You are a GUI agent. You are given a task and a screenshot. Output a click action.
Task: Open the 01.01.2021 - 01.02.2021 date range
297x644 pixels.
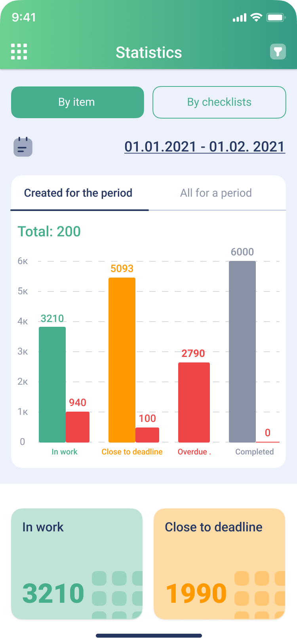(205, 147)
